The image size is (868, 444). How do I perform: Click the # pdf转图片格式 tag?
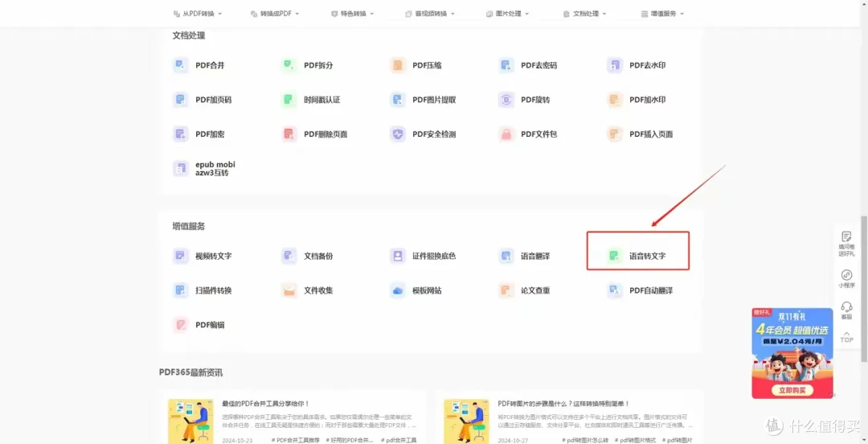[636, 440]
